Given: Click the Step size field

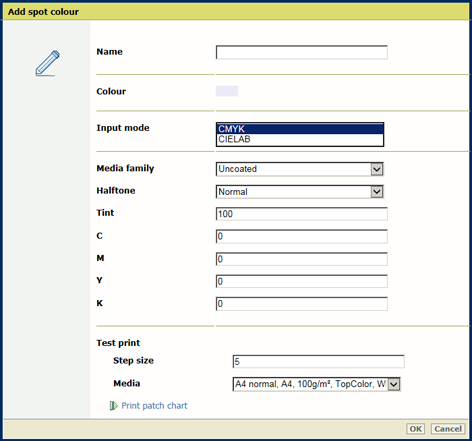Looking at the screenshot, I should pos(318,361).
